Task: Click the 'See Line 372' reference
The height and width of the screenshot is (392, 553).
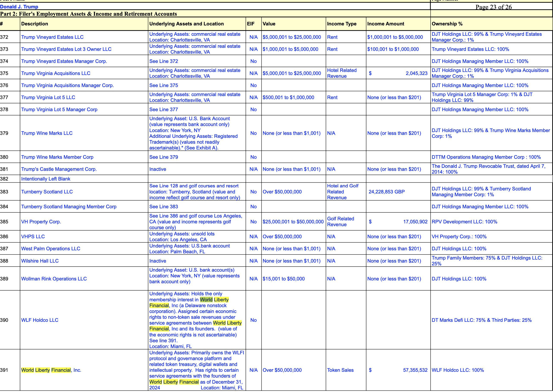Action: pos(164,61)
